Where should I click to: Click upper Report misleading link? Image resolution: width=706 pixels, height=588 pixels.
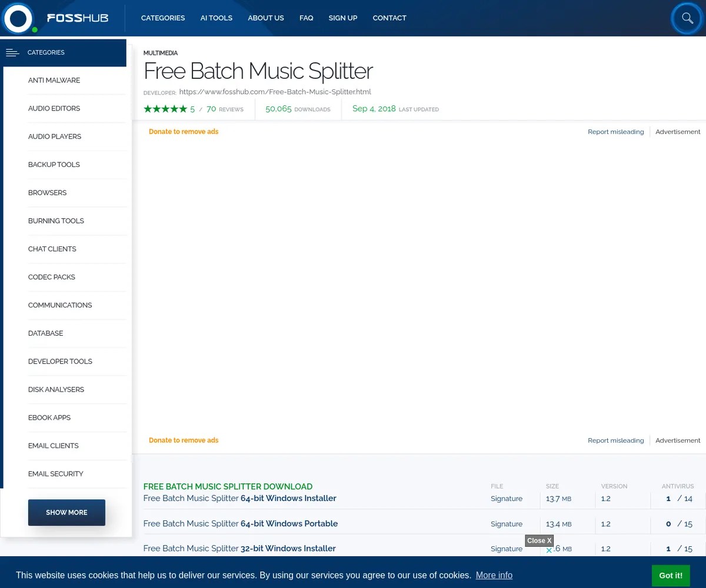tap(616, 132)
